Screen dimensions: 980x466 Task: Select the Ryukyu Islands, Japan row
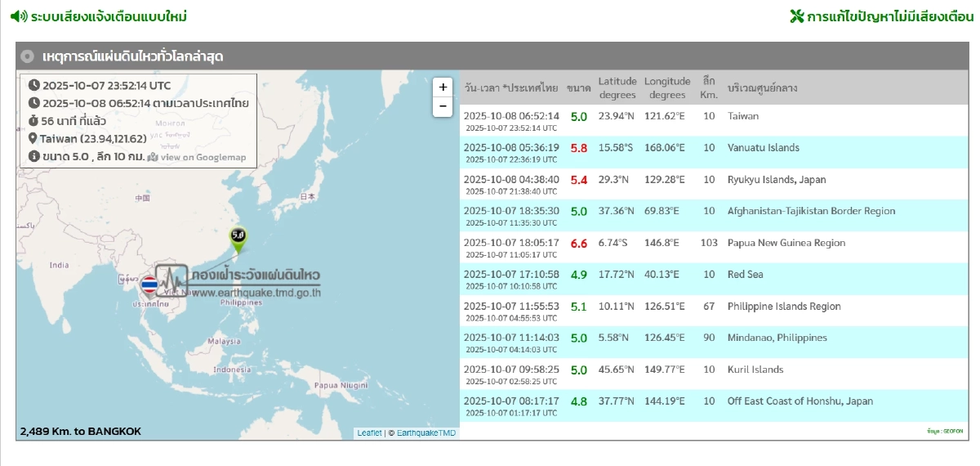[714, 185]
